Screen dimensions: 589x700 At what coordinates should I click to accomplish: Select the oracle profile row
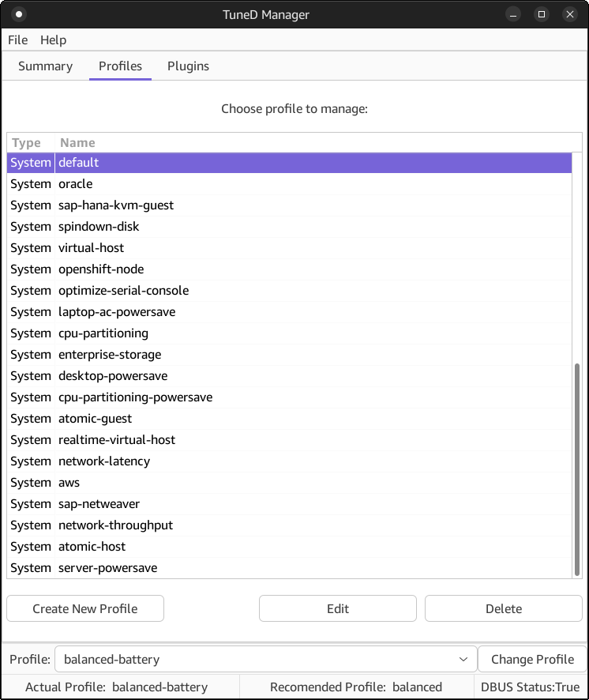click(289, 184)
